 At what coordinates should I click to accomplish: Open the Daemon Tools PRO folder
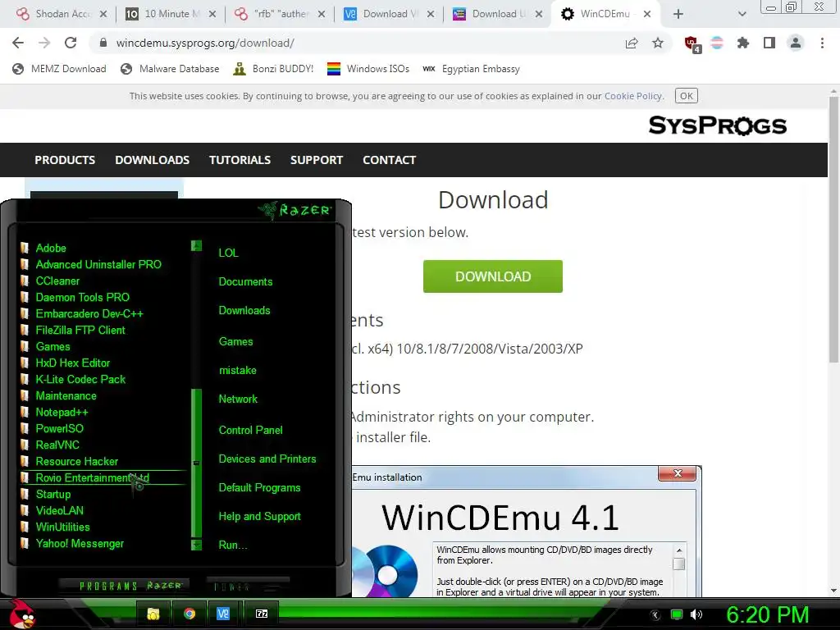click(x=82, y=297)
